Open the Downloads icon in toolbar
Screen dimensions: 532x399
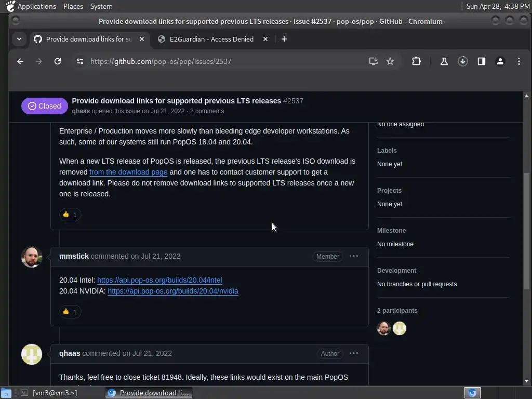pyautogui.click(x=463, y=61)
